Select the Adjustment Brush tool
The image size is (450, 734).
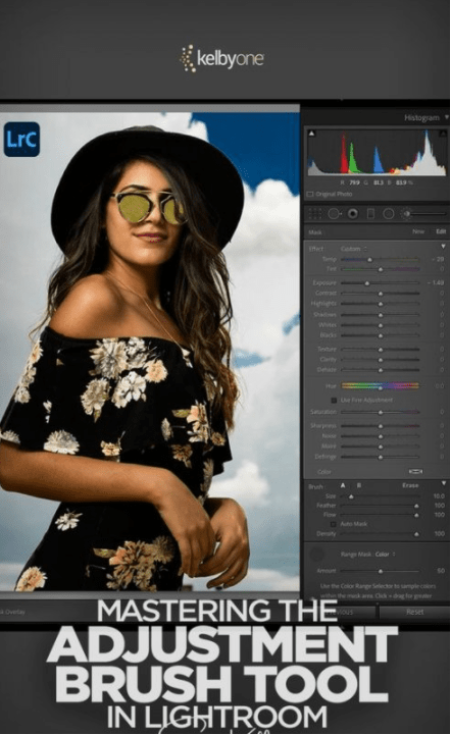point(406,214)
